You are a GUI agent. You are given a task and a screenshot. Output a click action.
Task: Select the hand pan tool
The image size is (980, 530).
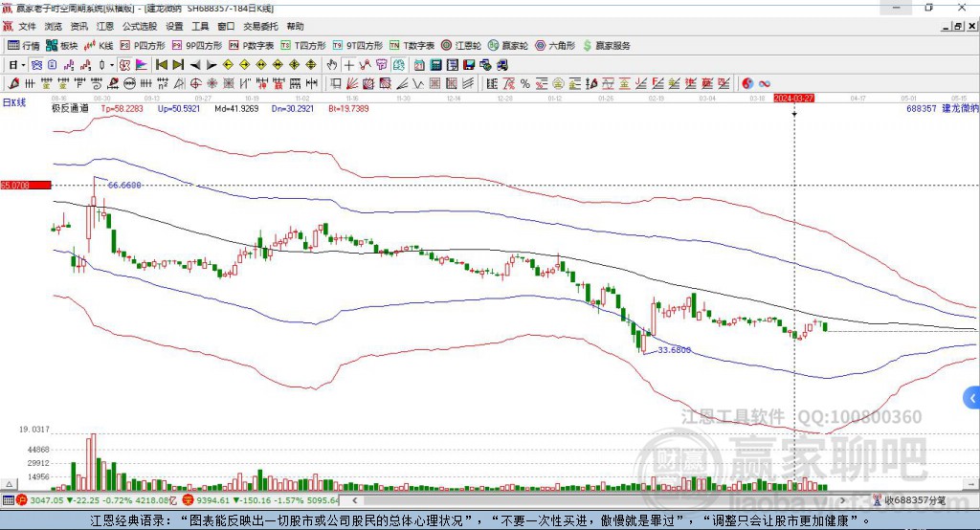pos(332,64)
